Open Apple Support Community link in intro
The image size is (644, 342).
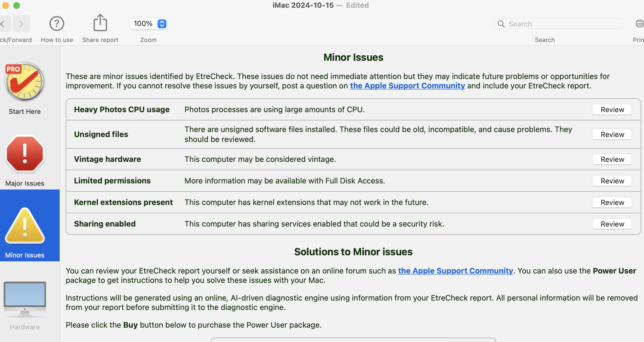tap(407, 86)
